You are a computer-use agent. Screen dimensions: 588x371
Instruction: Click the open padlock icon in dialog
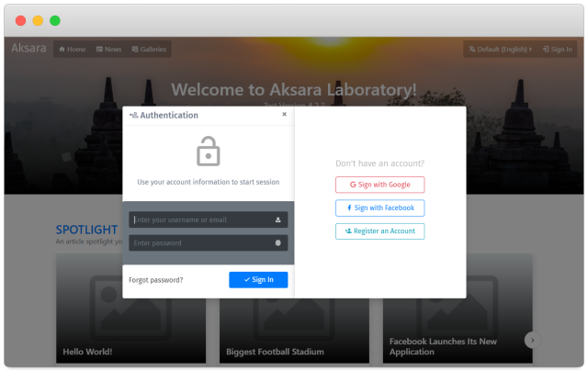pos(209,151)
